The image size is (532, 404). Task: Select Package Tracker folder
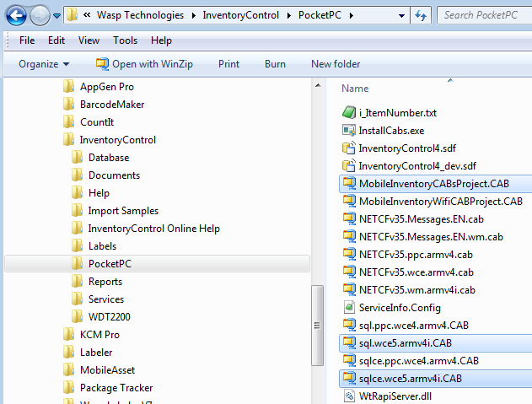(116, 388)
